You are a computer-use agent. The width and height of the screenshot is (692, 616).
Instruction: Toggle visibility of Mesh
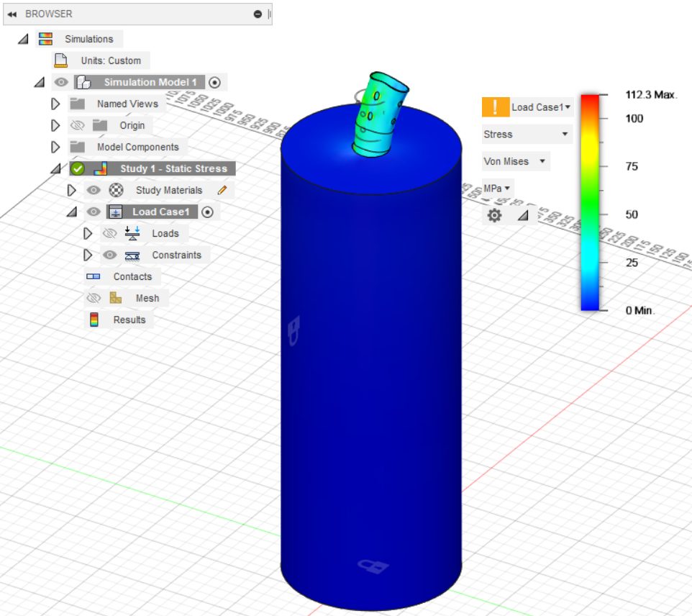[x=94, y=298]
